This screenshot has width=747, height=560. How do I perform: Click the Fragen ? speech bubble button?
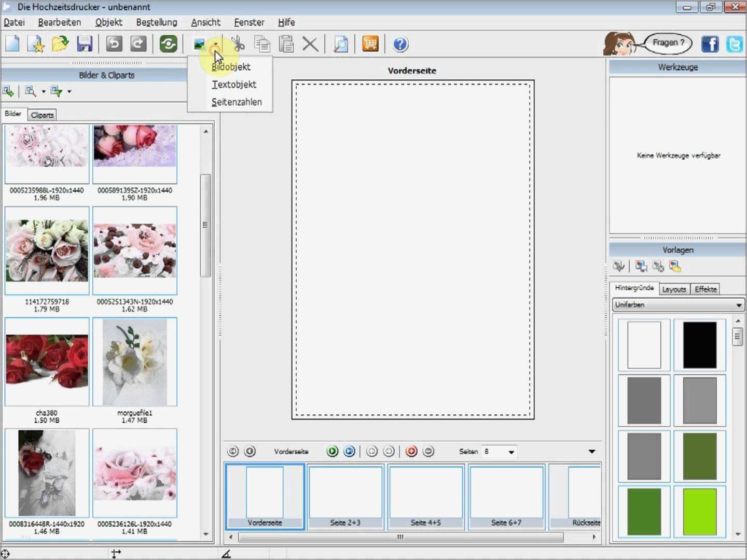point(668,43)
